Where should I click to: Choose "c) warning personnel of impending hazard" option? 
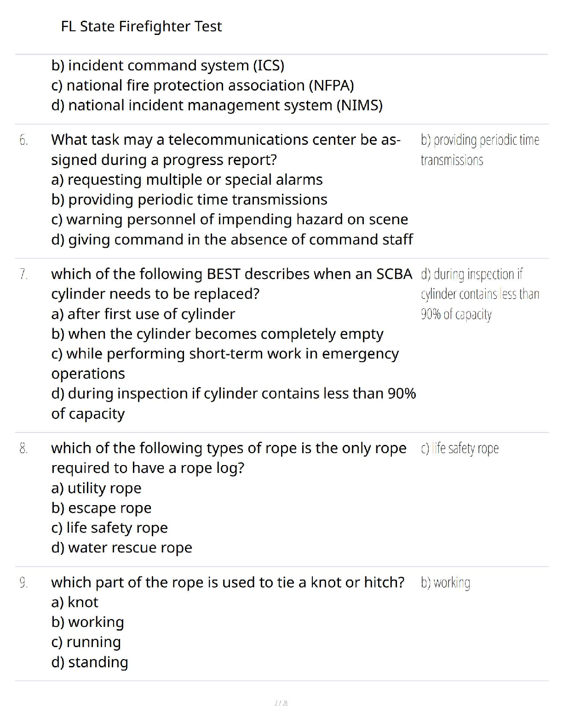tap(230, 220)
